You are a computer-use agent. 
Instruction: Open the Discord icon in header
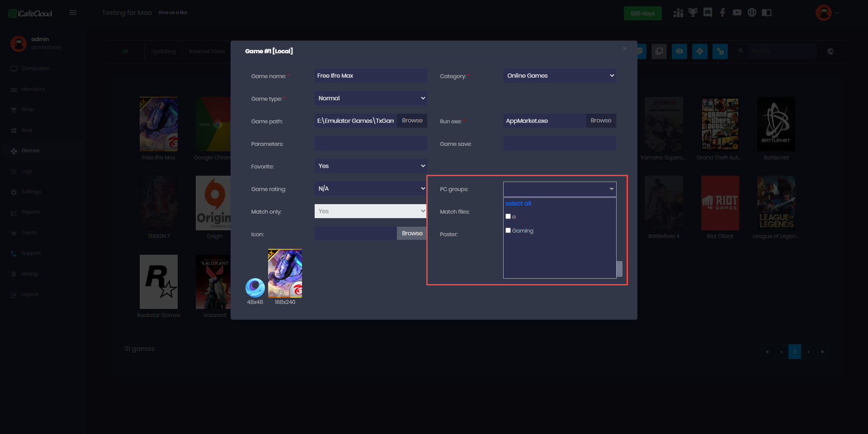(708, 13)
